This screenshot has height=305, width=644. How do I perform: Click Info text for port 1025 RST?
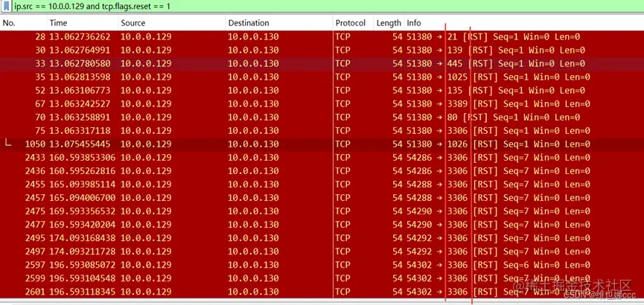(x=498, y=77)
